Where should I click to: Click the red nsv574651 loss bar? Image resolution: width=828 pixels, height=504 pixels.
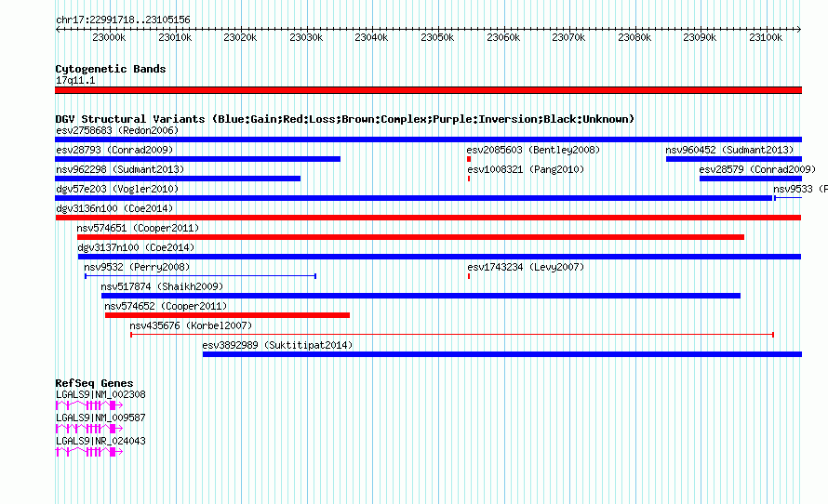click(410, 237)
